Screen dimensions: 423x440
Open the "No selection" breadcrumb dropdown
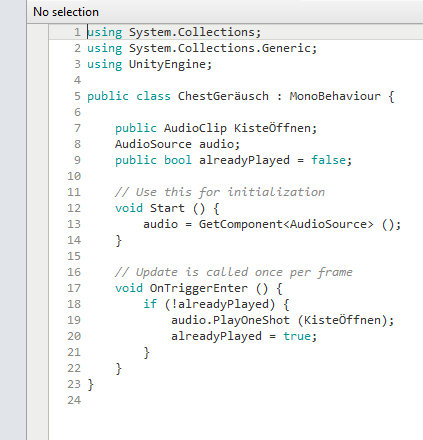coord(66,12)
